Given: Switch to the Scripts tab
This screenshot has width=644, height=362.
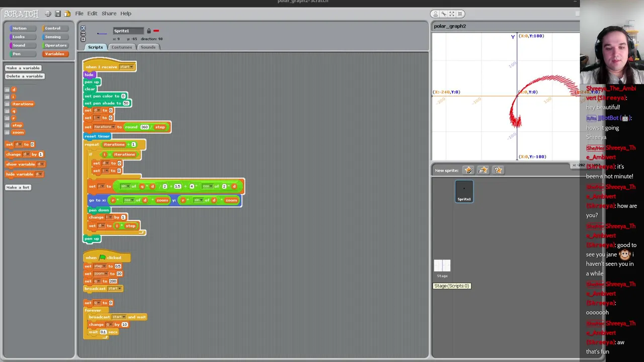Looking at the screenshot, I should click(x=95, y=47).
